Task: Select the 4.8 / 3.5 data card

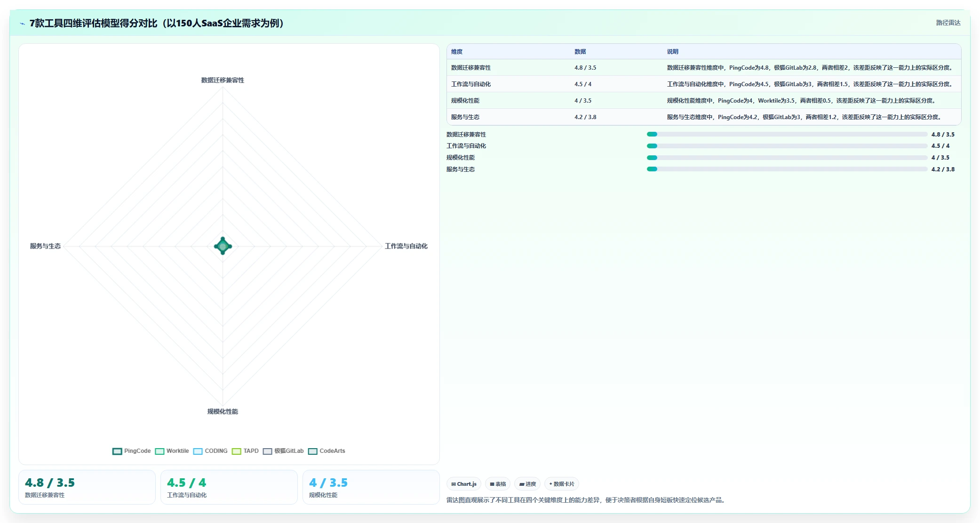Action: coord(87,487)
